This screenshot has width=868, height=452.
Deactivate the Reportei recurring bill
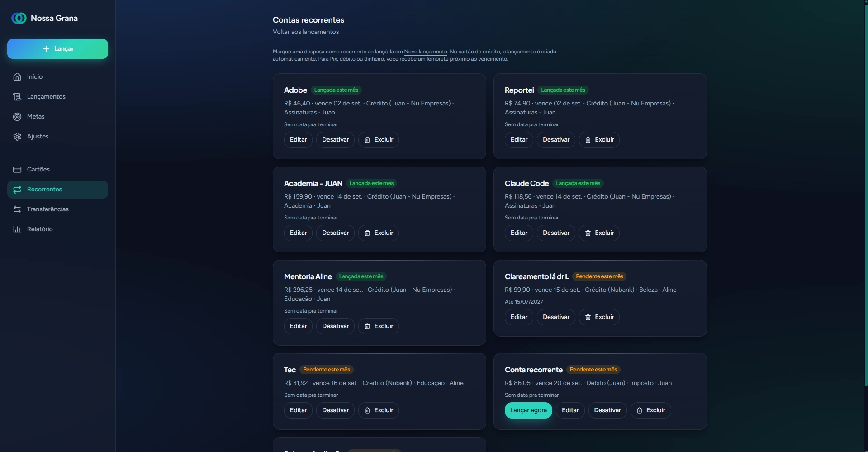pos(556,140)
